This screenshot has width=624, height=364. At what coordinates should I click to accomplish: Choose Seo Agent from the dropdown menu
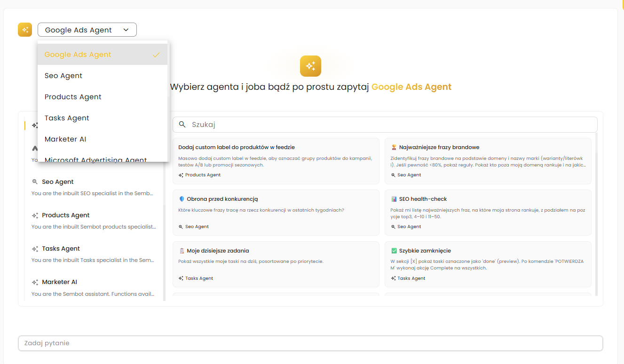point(103,76)
